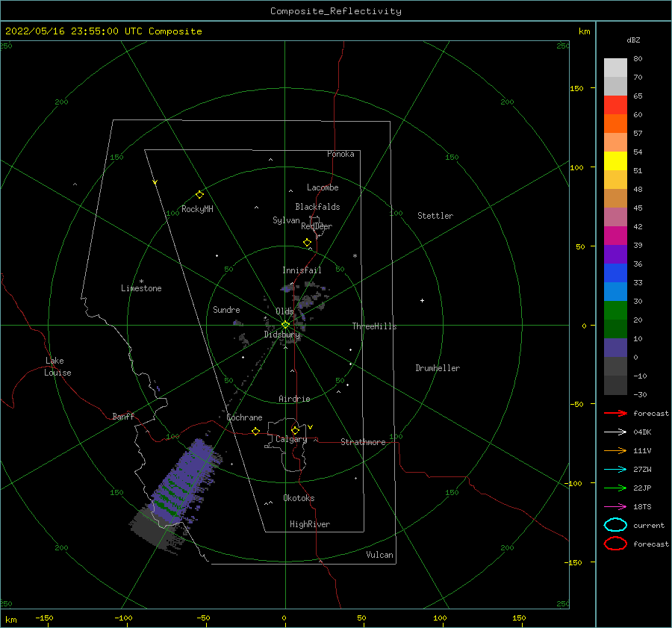Click the orange 111V arrow icon
The image size is (672, 628).
point(615,450)
